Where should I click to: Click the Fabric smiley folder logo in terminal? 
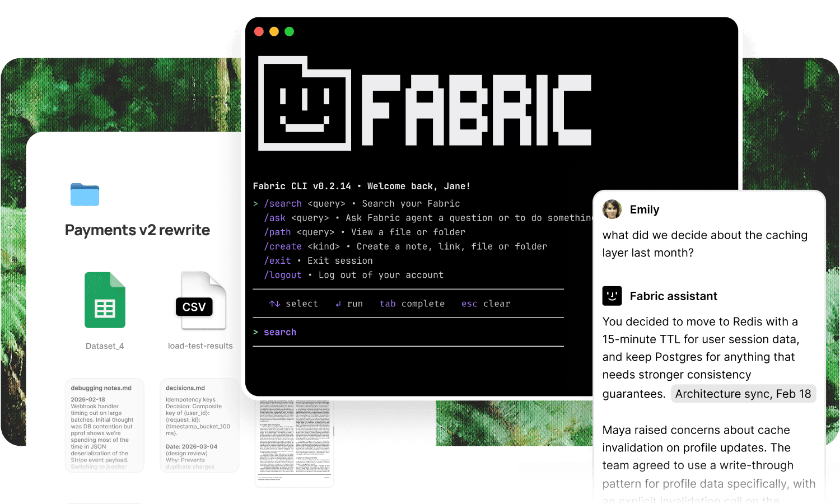(305, 104)
